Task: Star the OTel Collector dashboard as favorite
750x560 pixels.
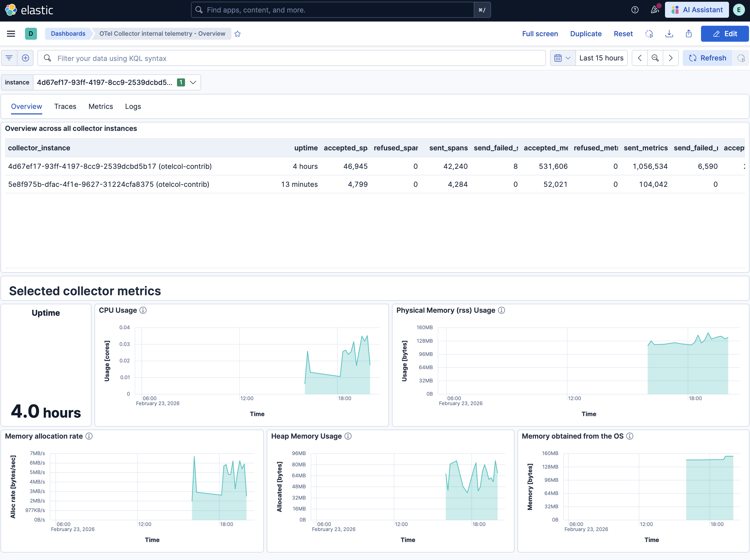Action: 237,33
